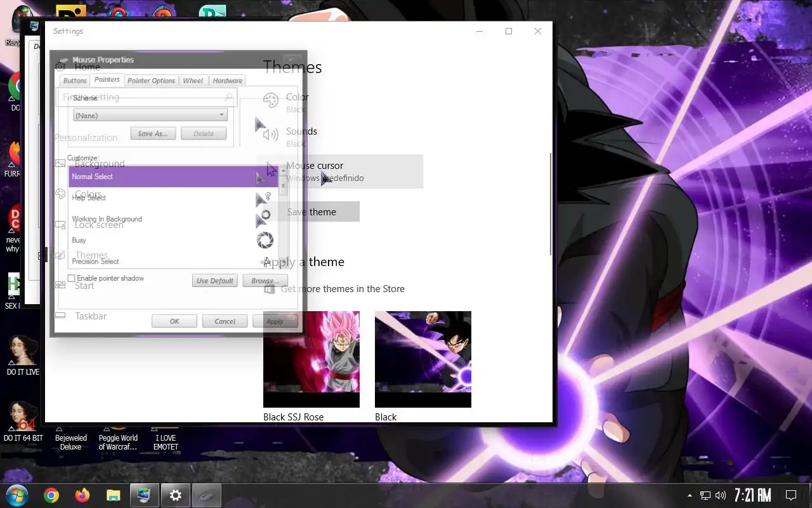Select Normal Select in the Customize list
This screenshot has height=508, width=812.
pyautogui.click(x=173, y=177)
